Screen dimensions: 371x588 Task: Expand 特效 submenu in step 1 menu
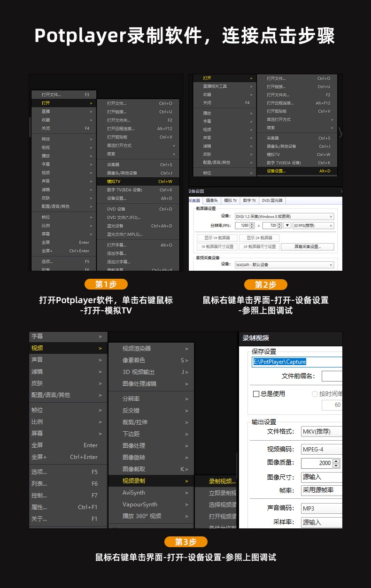pyautogui.click(x=64, y=139)
